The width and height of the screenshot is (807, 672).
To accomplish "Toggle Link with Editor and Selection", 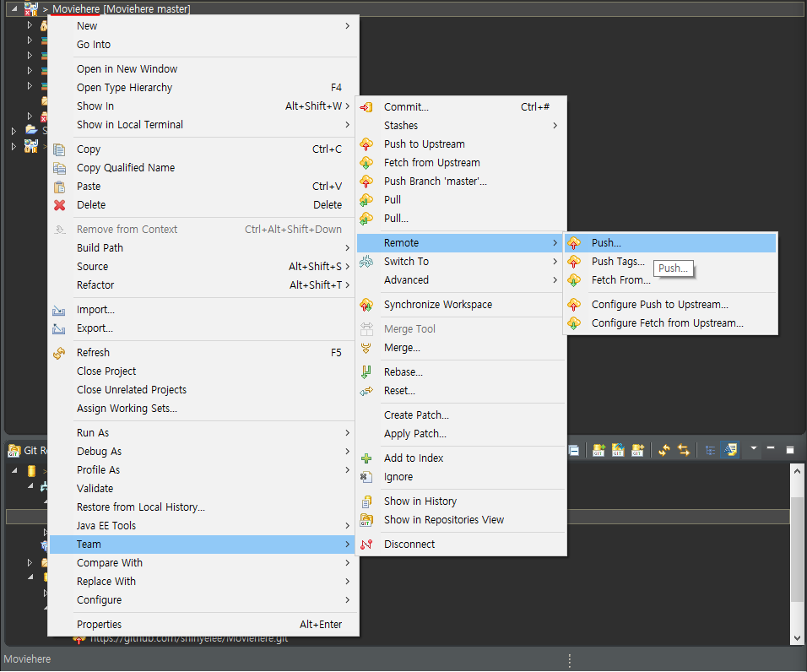I will coord(684,450).
